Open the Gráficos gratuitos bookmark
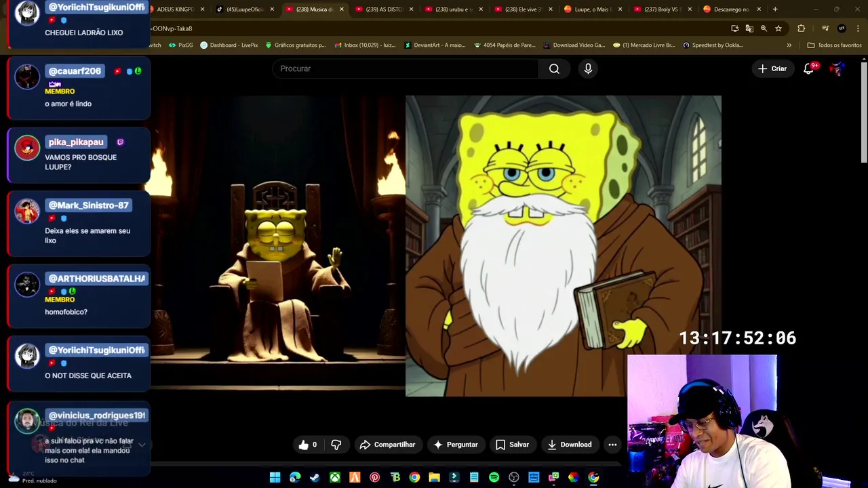 tap(296, 45)
